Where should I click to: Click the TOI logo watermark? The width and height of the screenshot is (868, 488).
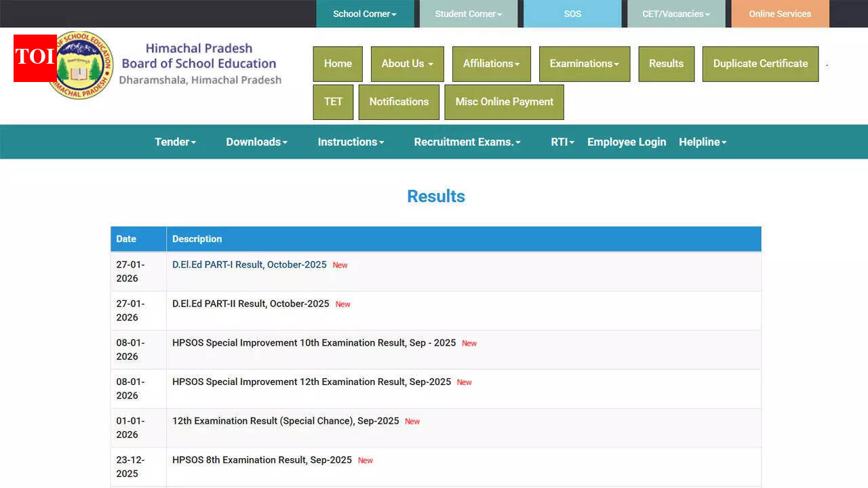pyautogui.click(x=35, y=58)
